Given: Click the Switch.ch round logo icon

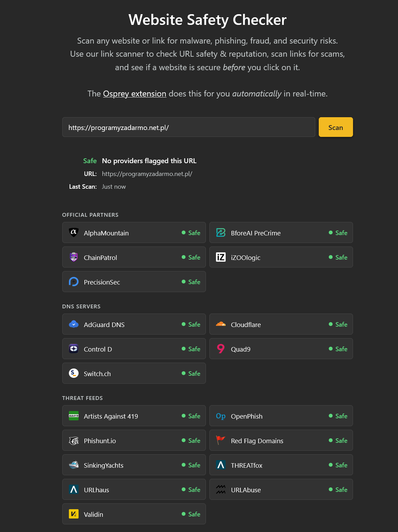Looking at the screenshot, I should click(74, 373).
